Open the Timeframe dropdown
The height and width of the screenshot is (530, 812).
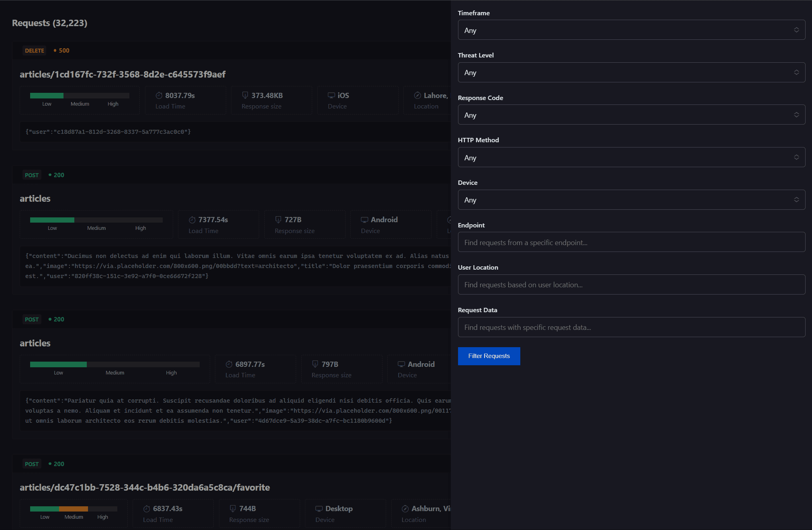click(631, 30)
